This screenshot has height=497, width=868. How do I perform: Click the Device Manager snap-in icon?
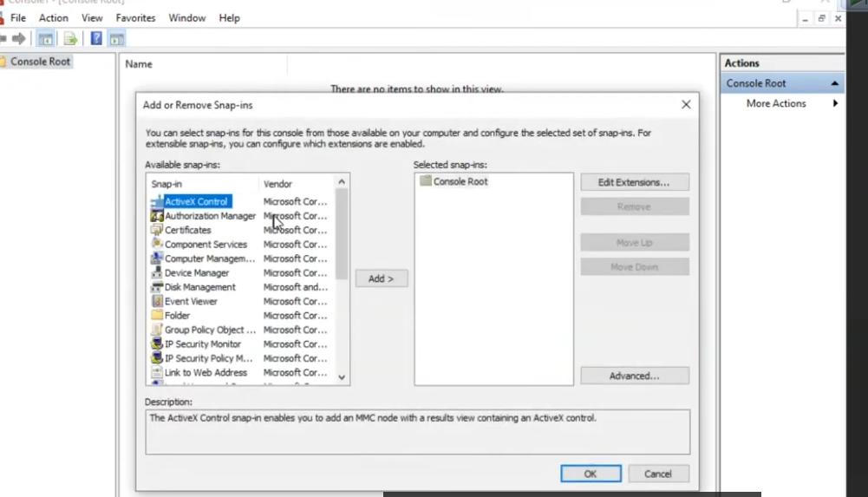click(x=157, y=272)
